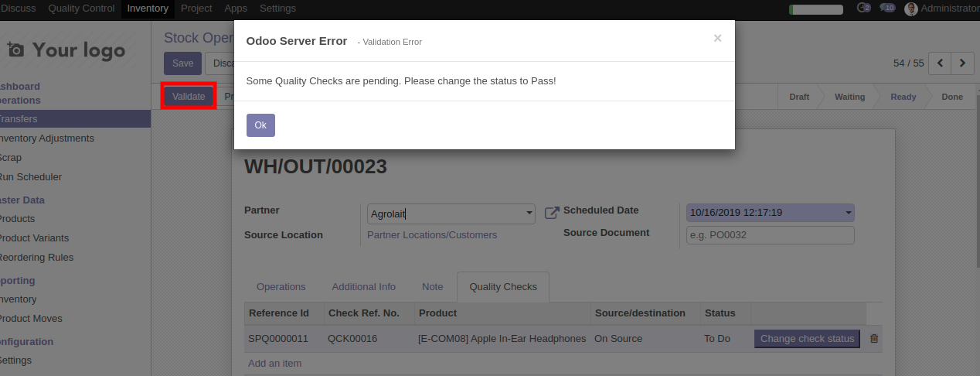The image size is (980, 376).
Task: Click the green progress bar in the top bar
Action: point(815,9)
